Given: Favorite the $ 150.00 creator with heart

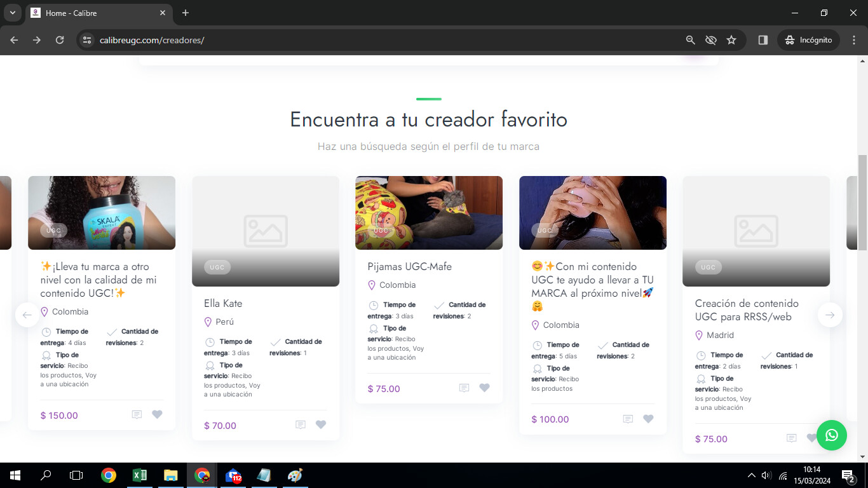Looking at the screenshot, I should (157, 415).
